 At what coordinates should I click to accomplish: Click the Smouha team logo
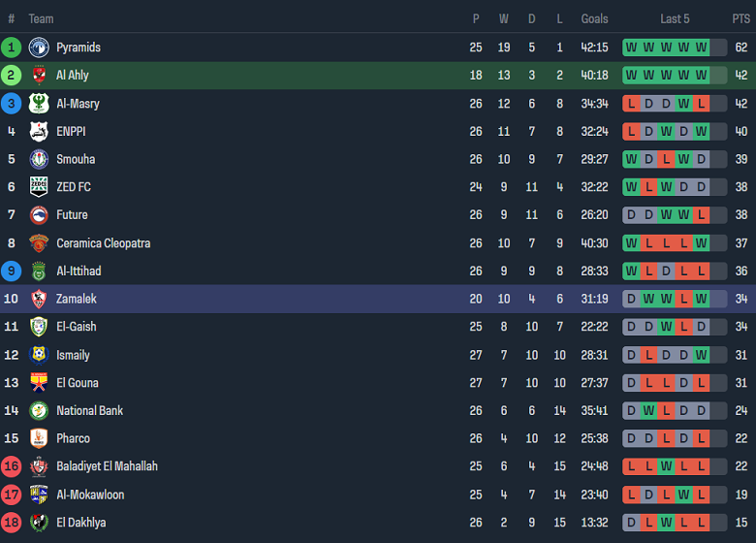[39, 160]
